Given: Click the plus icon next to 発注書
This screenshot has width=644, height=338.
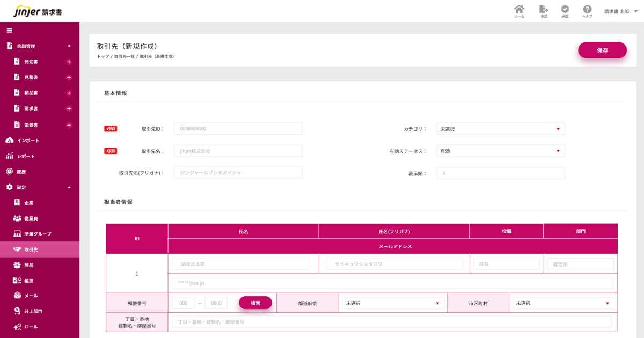Looking at the screenshot, I should 69,62.
